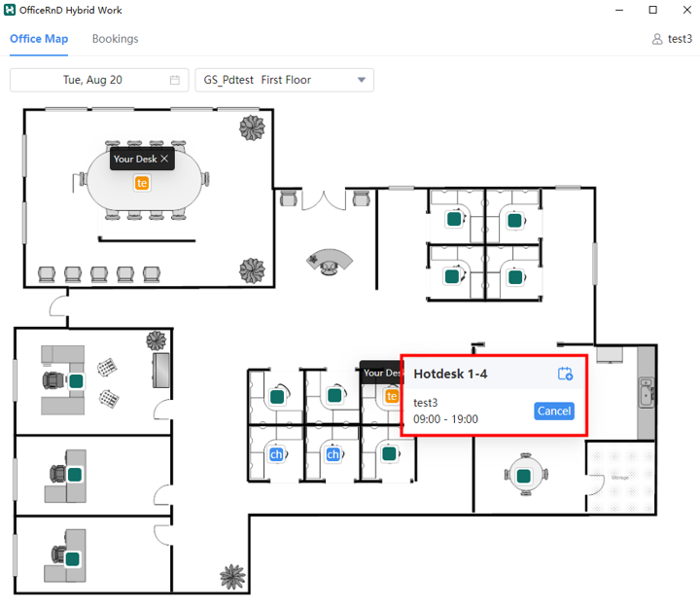This screenshot has height=609, width=700.
Task: Select the orange 'te' hotdesk marker near popup
Action: point(392,396)
